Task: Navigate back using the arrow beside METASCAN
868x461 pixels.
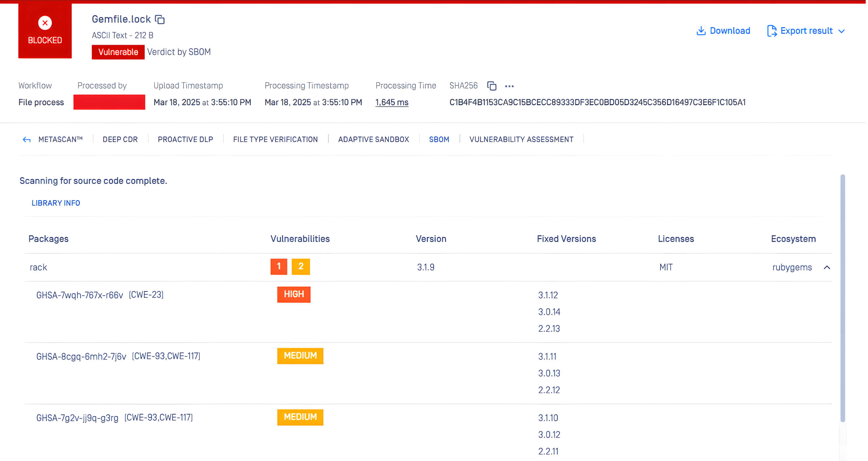Action: point(26,139)
